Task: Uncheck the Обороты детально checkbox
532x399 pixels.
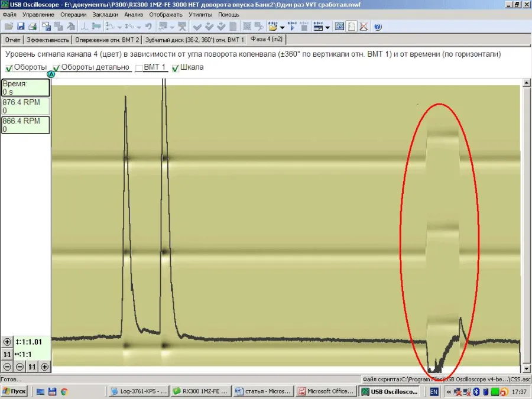Action: (56, 68)
